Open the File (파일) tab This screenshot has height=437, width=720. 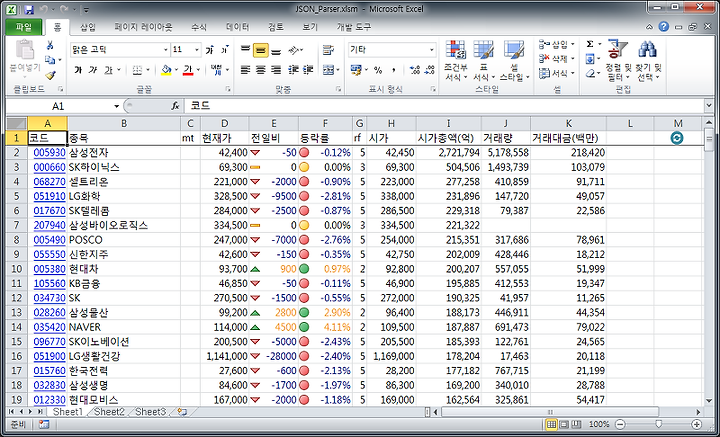click(24, 27)
